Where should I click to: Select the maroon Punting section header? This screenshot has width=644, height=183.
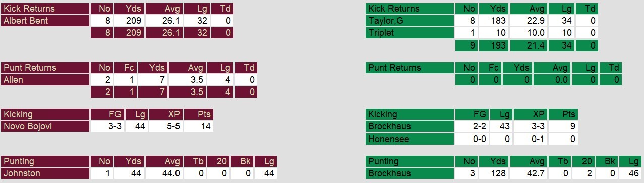45,161
